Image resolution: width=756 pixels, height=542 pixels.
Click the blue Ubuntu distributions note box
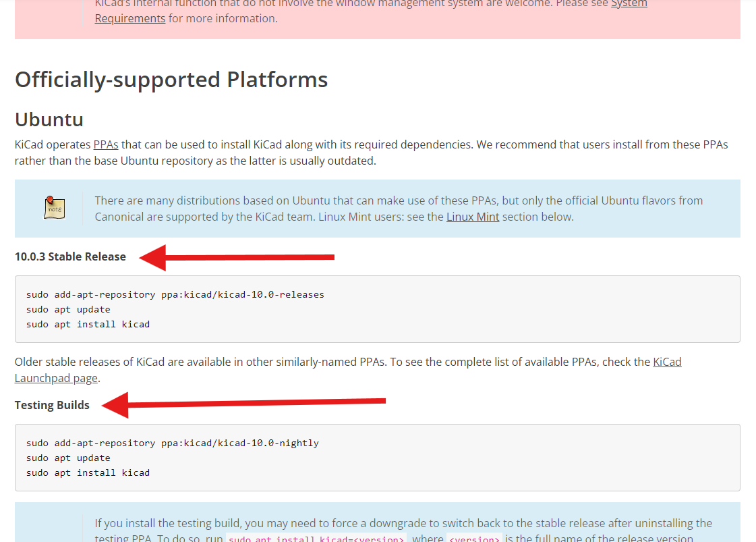click(x=378, y=209)
